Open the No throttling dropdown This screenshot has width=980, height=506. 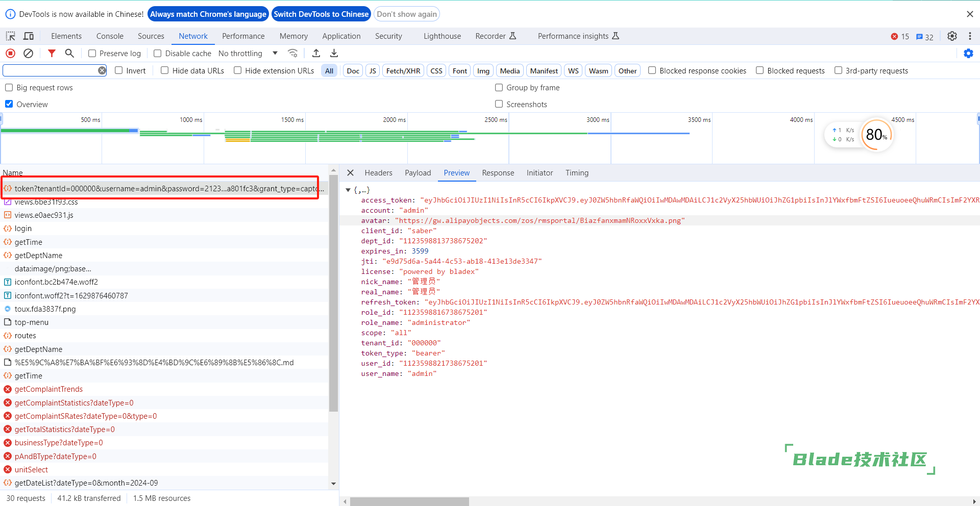coord(248,53)
